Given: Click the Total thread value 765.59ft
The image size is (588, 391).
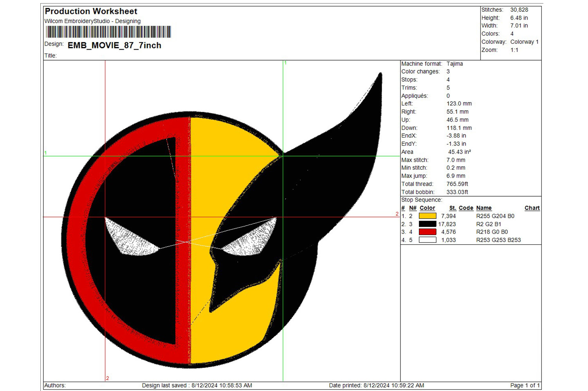Looking at the screenshot, I should pos(457,184).
